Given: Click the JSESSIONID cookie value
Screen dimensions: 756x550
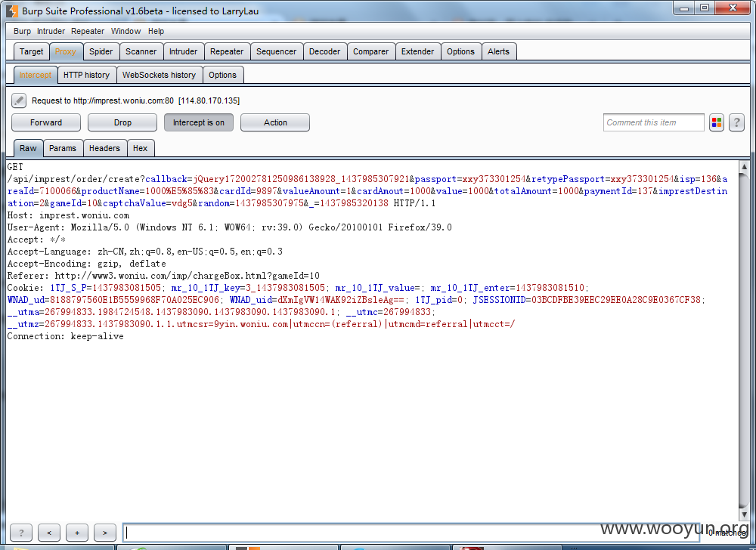Looking at the screenshot, I should (615, 300).
